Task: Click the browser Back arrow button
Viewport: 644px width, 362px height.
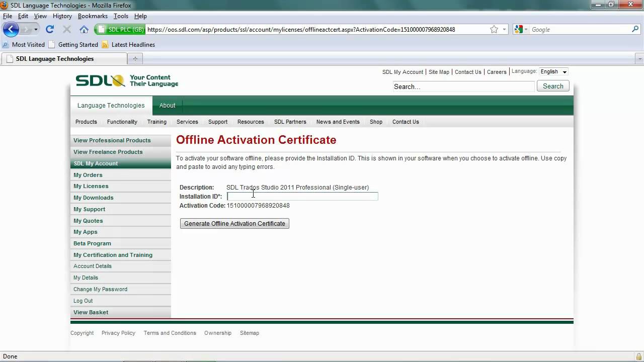Action: 11,29
